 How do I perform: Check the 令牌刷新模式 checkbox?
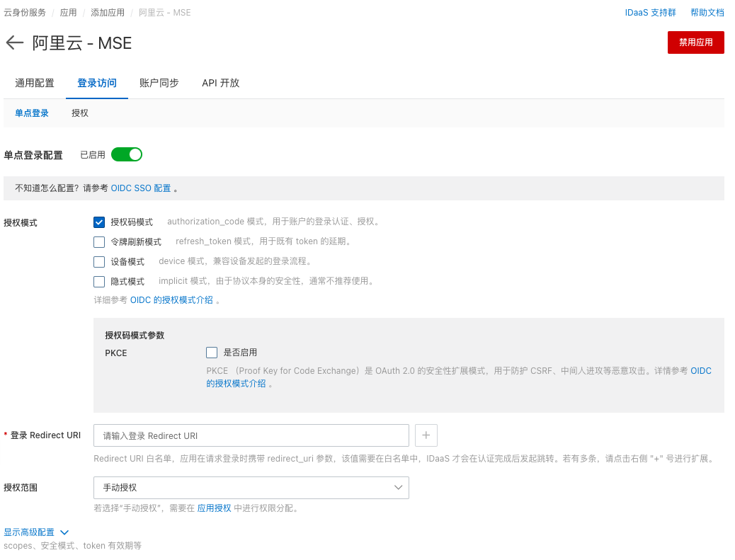pyautogui.click(x=99, y=242)
